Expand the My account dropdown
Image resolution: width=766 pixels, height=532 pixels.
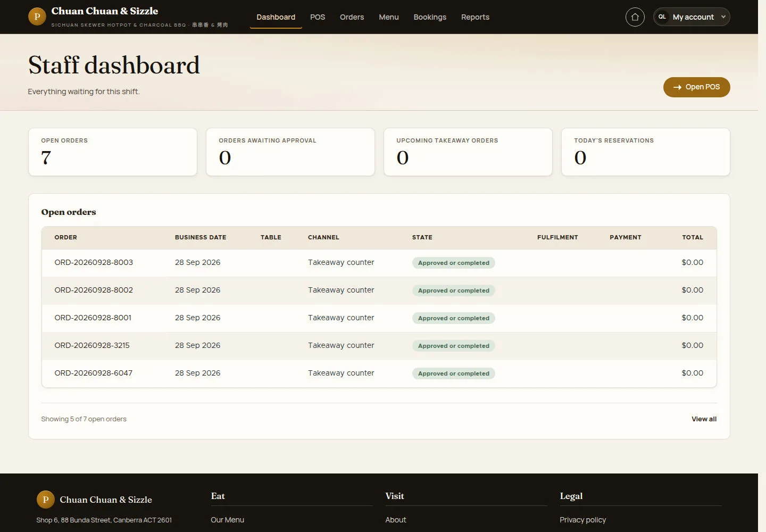pos(692,17)
